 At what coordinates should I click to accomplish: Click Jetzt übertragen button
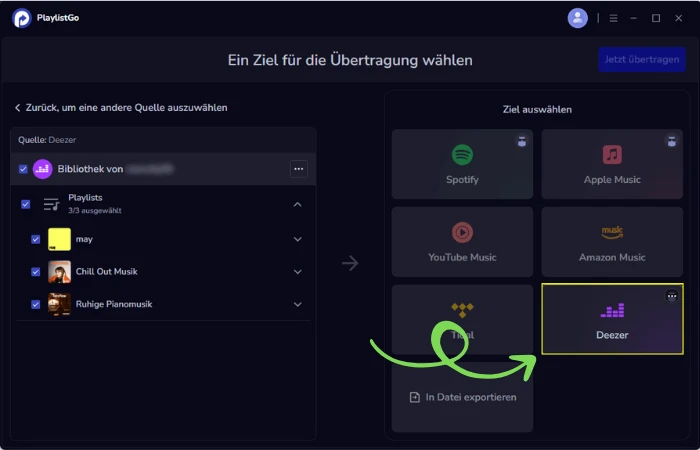pos(642,60)
